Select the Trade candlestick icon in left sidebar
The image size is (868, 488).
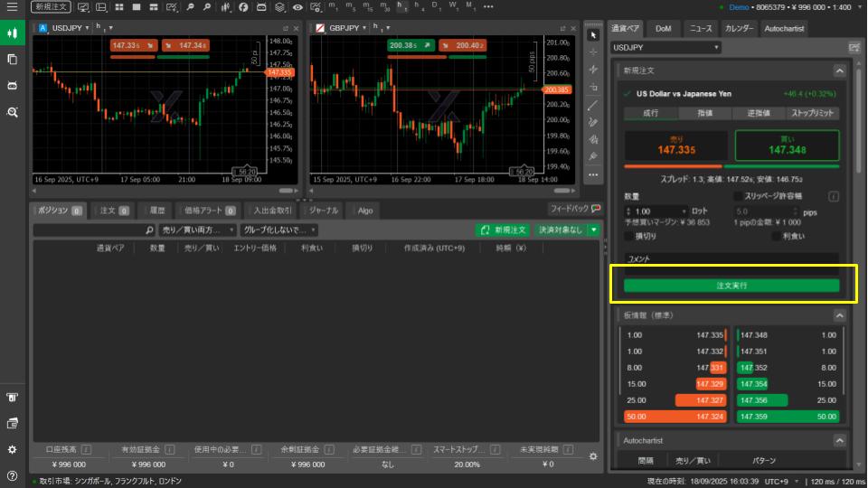pos(12,33)
